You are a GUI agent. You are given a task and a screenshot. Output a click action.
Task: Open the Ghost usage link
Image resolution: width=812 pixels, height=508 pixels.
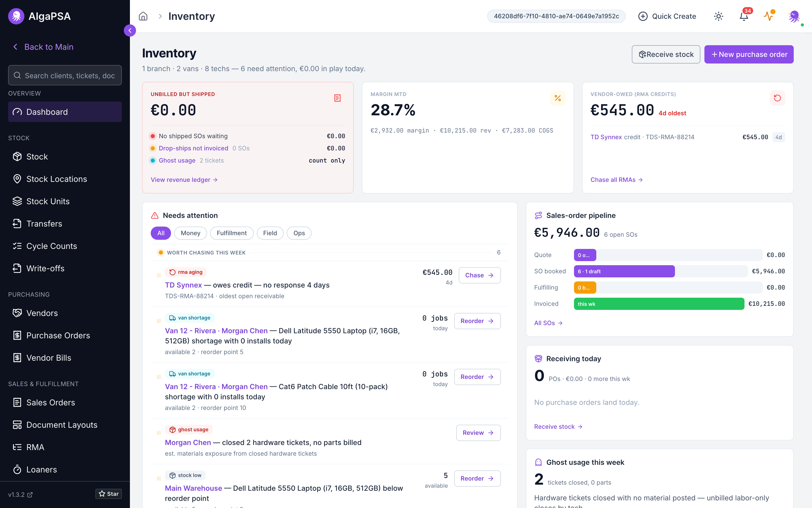[x=177, y=160]
